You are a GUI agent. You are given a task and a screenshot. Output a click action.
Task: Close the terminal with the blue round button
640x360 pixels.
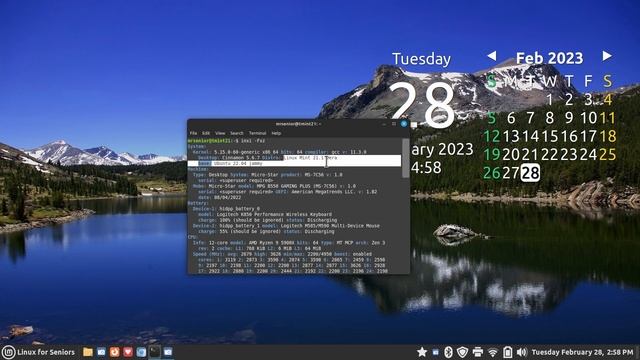[404, 124]
